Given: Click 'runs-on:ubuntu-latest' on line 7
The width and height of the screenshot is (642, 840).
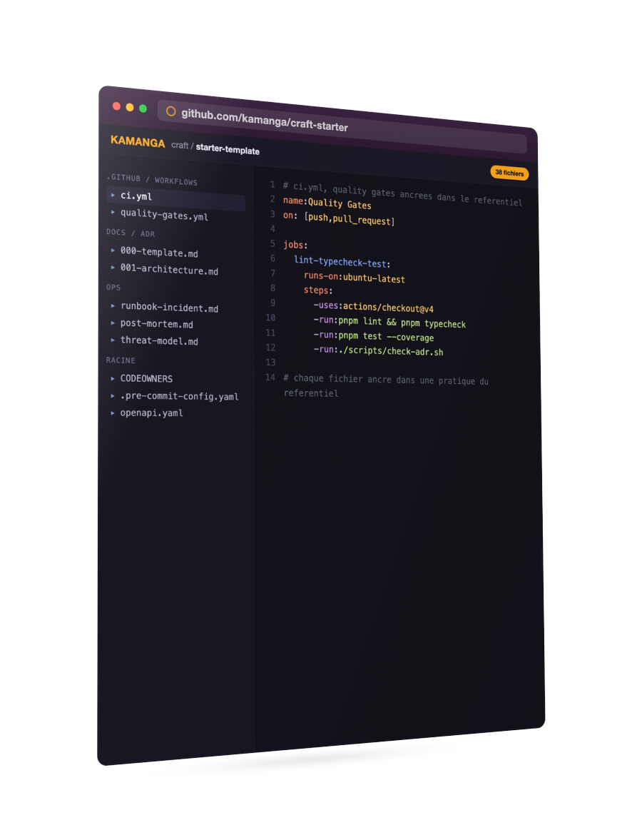Looking at the screenshot, I should click(x=355, y=277).
